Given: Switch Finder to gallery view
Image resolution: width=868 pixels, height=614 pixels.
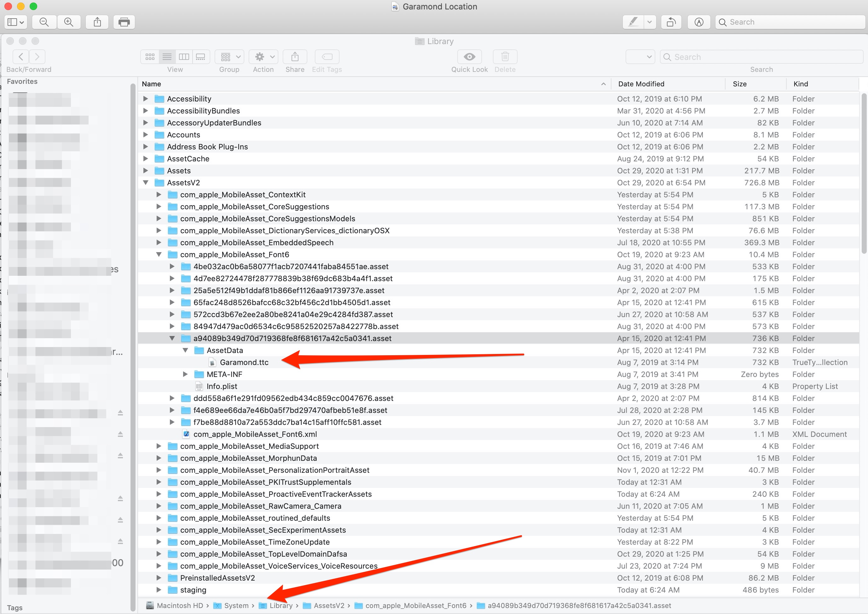Looking at the screenshot, I should pyautogui.click(x=201, y=56).
